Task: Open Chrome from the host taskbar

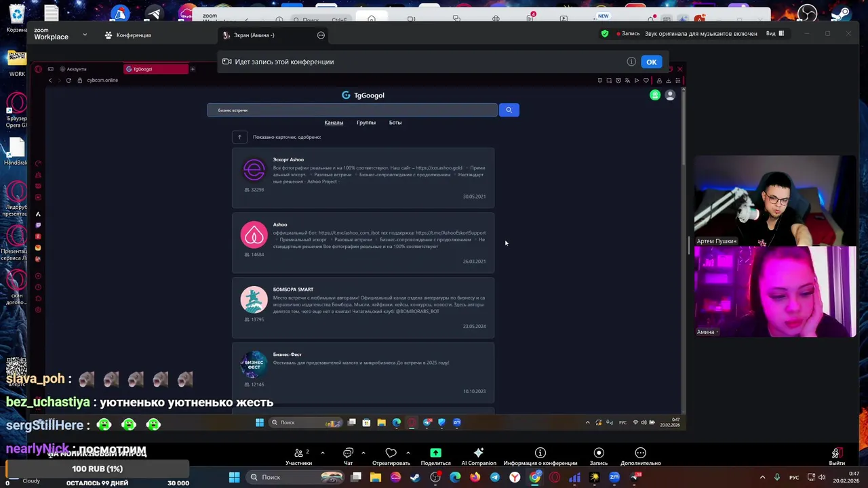Action: [x=535, y=477]
